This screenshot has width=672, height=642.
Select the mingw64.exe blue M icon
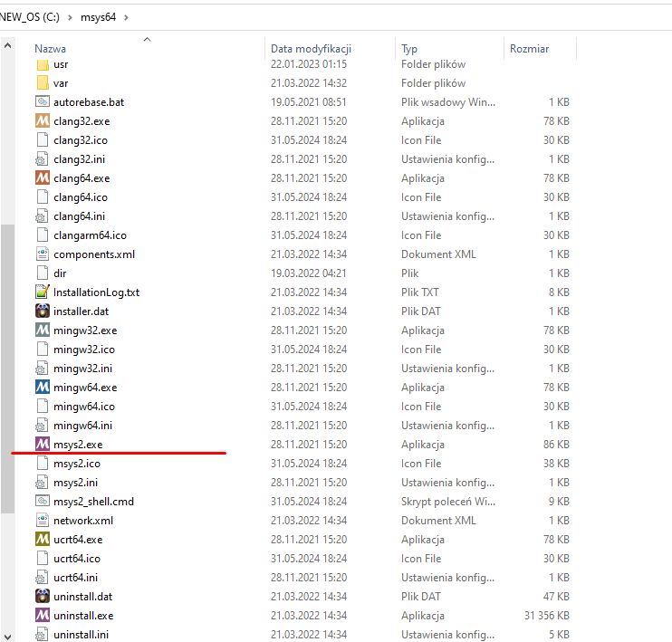(x=43, y=387)
